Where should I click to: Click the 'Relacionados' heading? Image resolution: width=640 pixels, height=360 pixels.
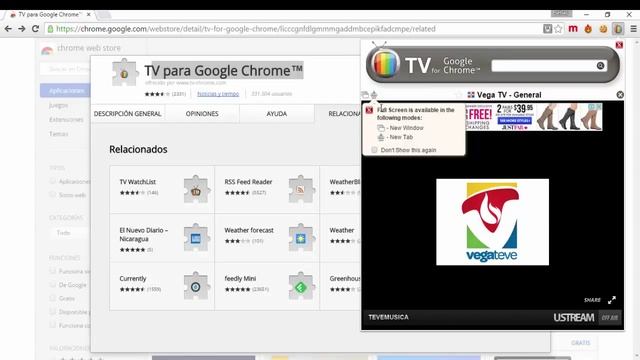(138, 149)
